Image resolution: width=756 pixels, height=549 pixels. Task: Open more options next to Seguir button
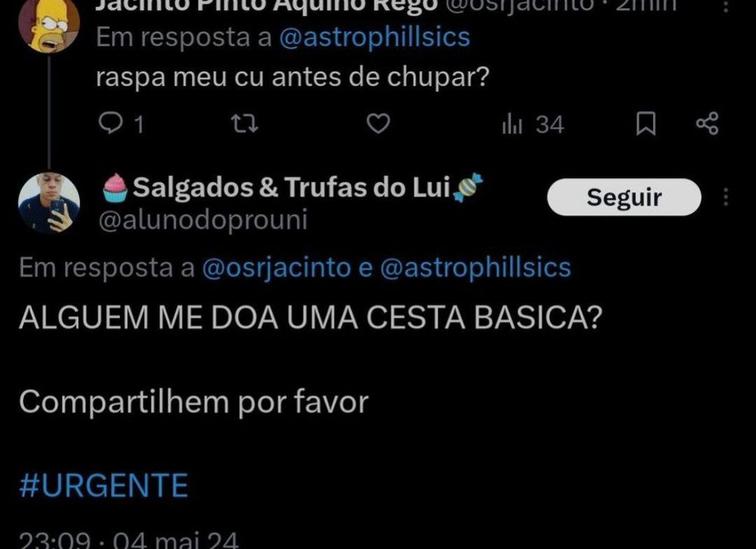tap(726, 197)
